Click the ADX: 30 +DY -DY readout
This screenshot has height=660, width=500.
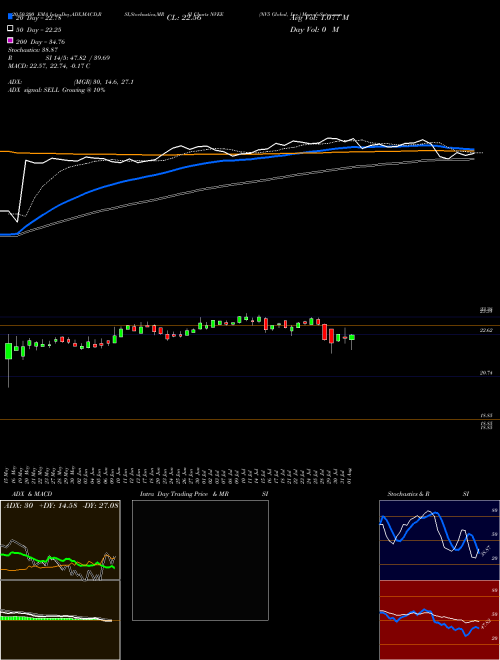(61, 505)
